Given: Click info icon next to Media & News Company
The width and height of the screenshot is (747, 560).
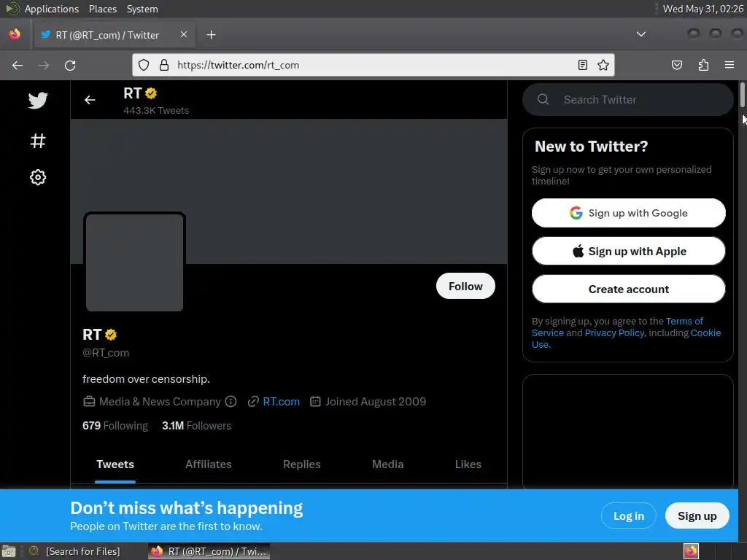Looking at the screenshot, I should click(231, 402).
